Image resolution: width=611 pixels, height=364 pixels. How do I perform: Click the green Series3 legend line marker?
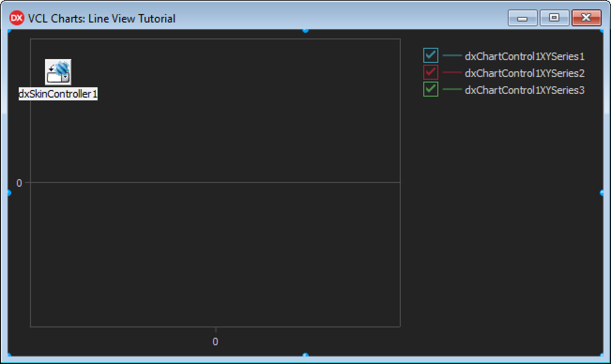tap(452, 89)
